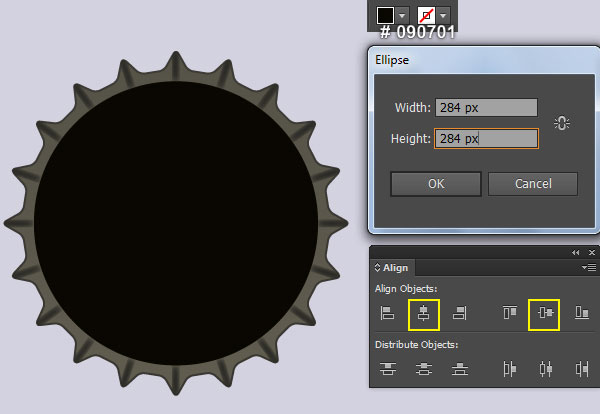Click the no-stroke swatch with red slash
Viewport: 600px width, 414px height.
(426, 16)
